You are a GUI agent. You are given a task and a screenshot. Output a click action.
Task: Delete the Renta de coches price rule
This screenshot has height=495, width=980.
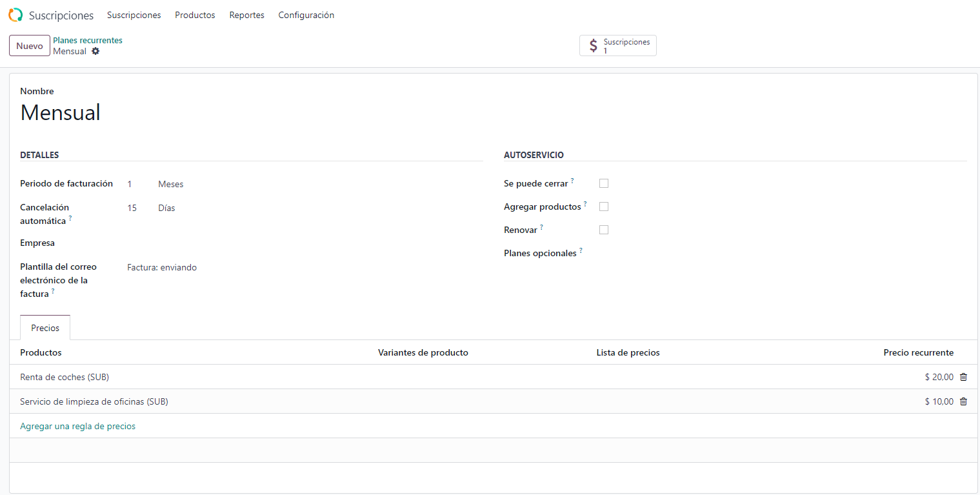[963, 377]
